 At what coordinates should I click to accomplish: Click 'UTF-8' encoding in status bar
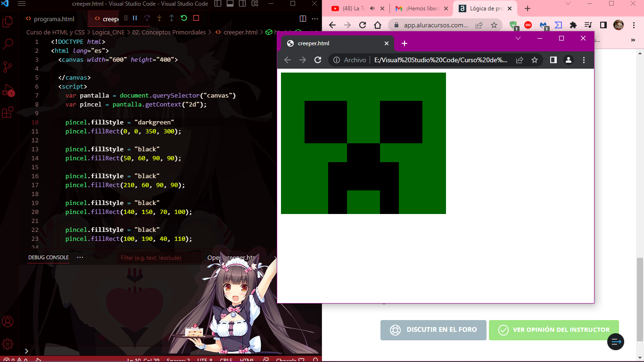tap(205, 360)
